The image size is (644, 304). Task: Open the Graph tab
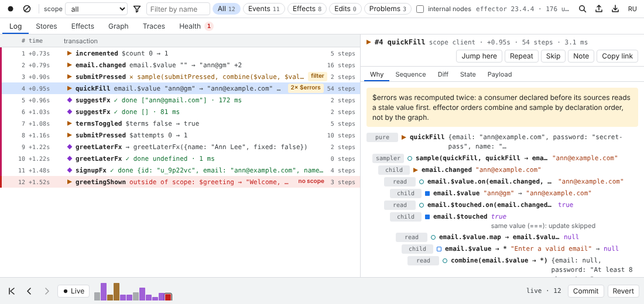(x=118, y=26)
